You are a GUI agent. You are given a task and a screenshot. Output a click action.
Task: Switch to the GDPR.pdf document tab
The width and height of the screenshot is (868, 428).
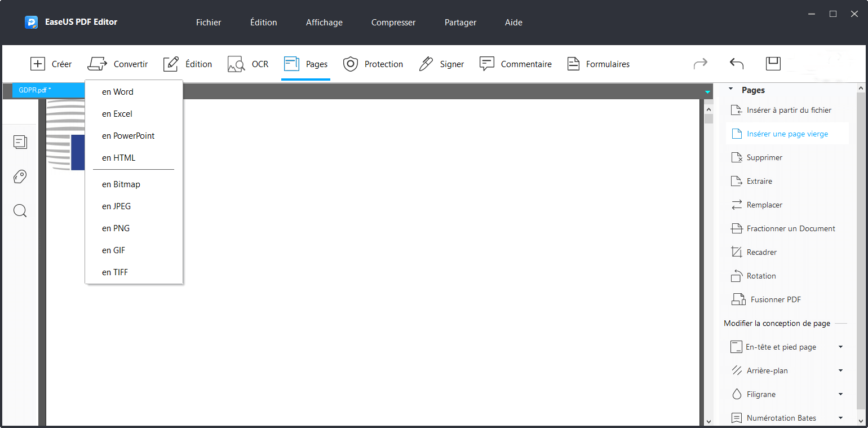pyautogui.click(x=48, y=90)
